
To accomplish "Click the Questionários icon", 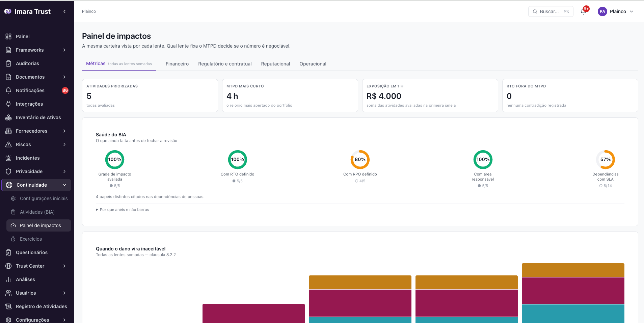I will 8,252.
